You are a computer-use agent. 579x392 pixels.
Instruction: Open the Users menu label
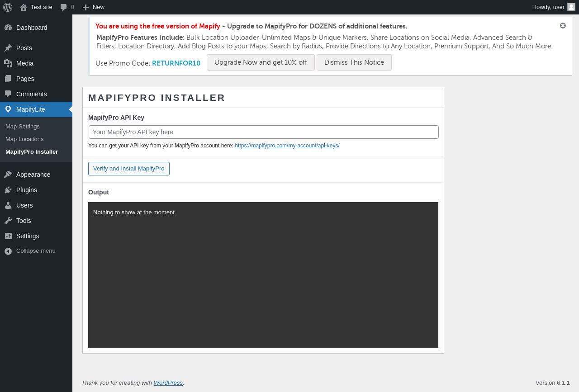tap(24, 205)
